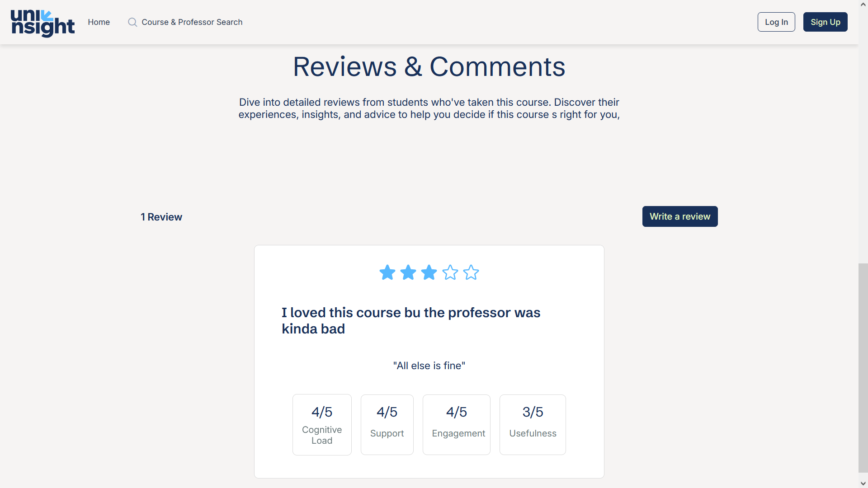Click the second filled star
Image resolution: width=868 pixels, height=488 pixels.
(x=408, y=272)
